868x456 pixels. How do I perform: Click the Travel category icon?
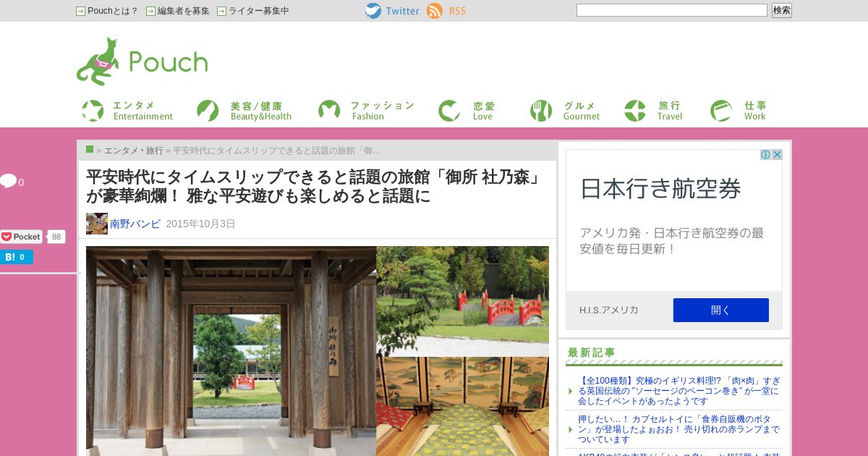pos(635,111)
